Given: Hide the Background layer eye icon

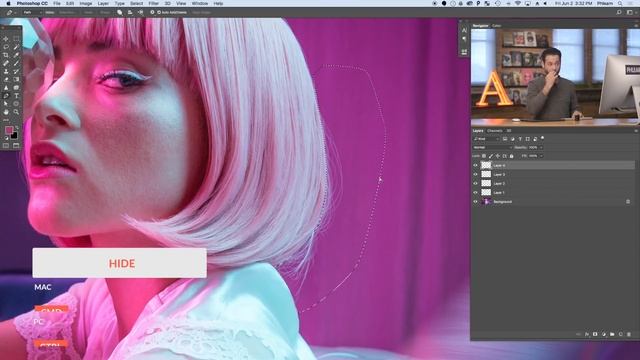Looking at the screenshot, I should point(475,201).
